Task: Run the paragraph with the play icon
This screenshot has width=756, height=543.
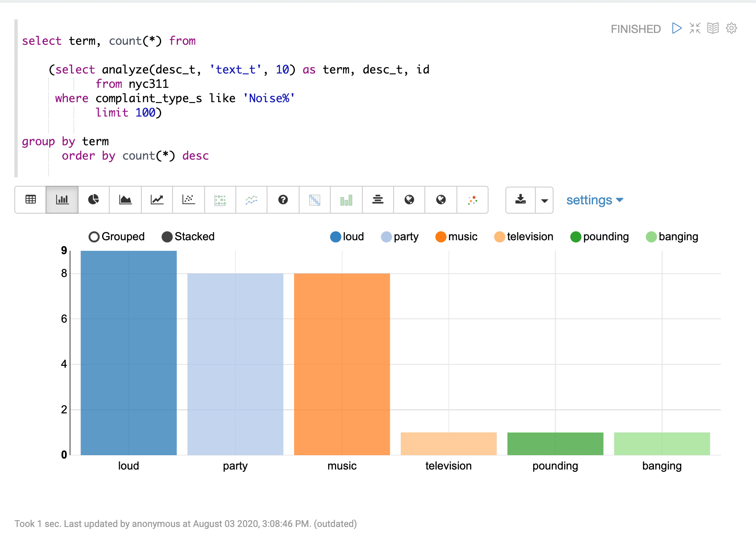Action: coord(676,28)
